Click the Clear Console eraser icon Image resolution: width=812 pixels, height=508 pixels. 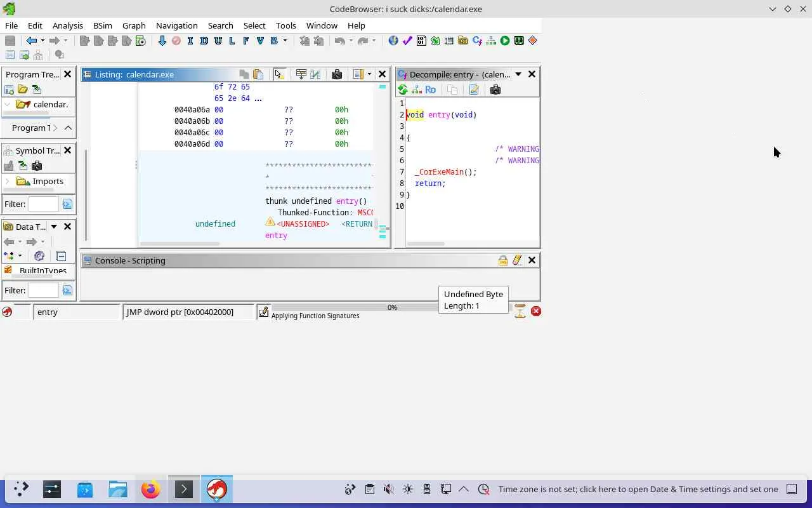[x=517, y=260]
